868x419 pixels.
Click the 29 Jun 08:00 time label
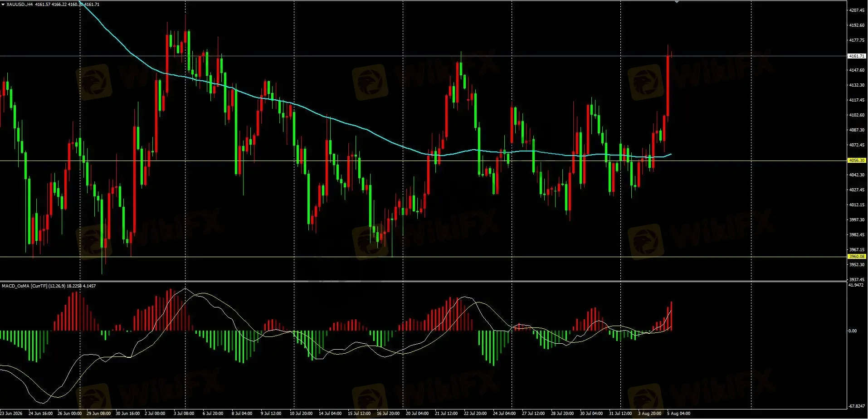pos(98,414)
